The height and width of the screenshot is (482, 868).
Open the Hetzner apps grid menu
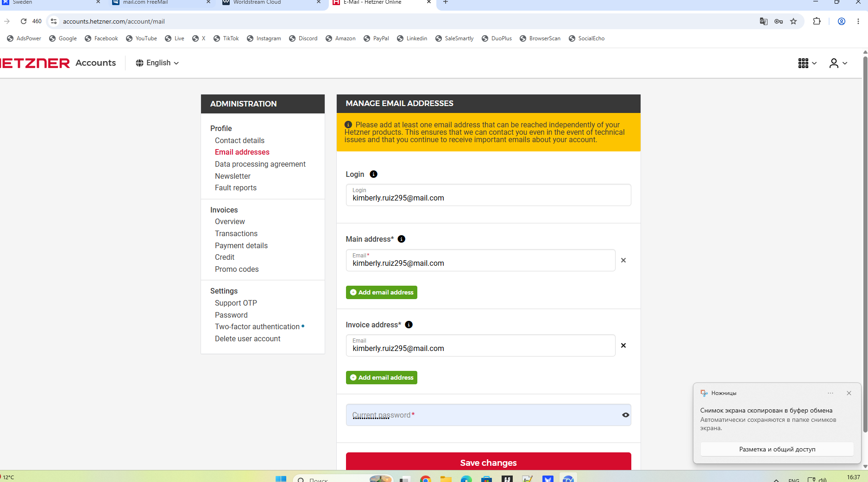807,63
